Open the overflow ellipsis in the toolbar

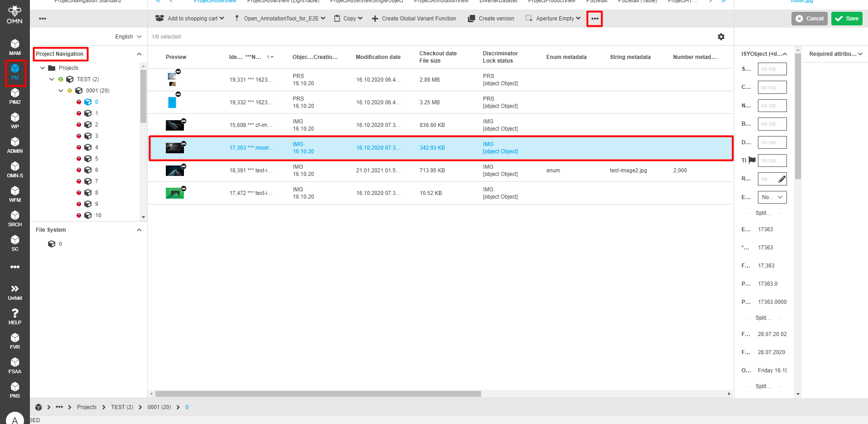[x=594, y=19]
